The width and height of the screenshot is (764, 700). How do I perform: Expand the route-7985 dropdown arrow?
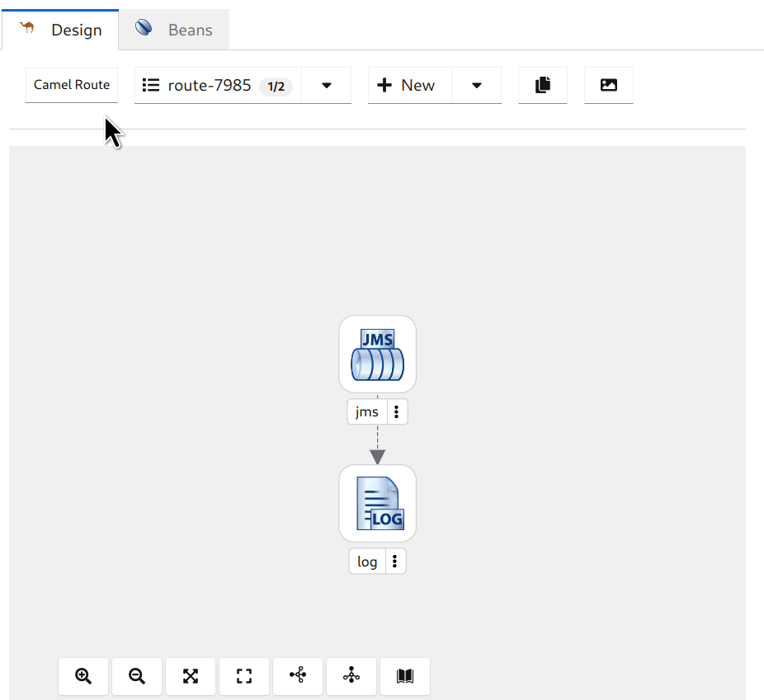(327, 85)
